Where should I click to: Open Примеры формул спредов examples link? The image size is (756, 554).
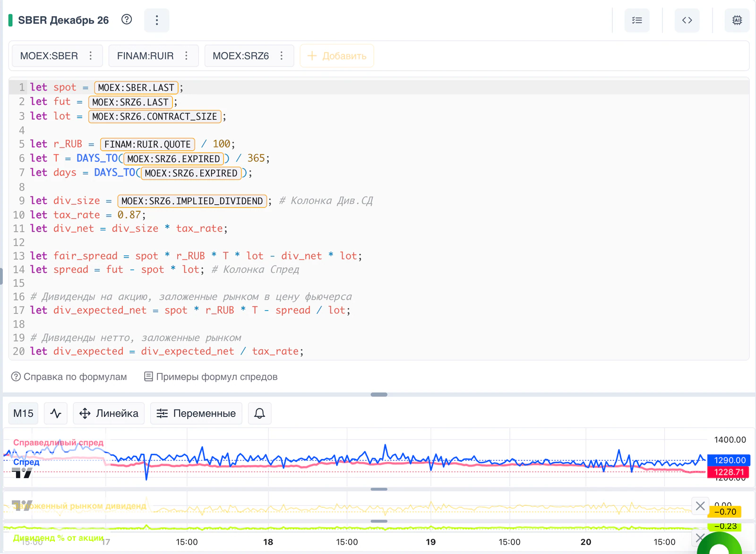click(211, 377)
